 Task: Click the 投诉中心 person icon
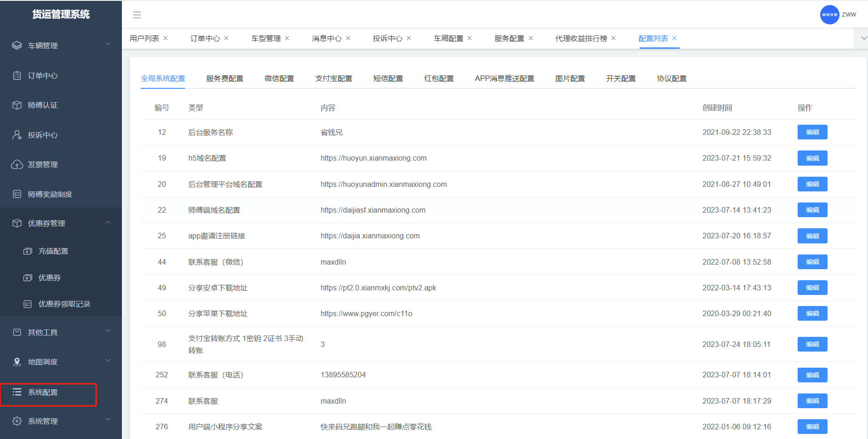17,135
